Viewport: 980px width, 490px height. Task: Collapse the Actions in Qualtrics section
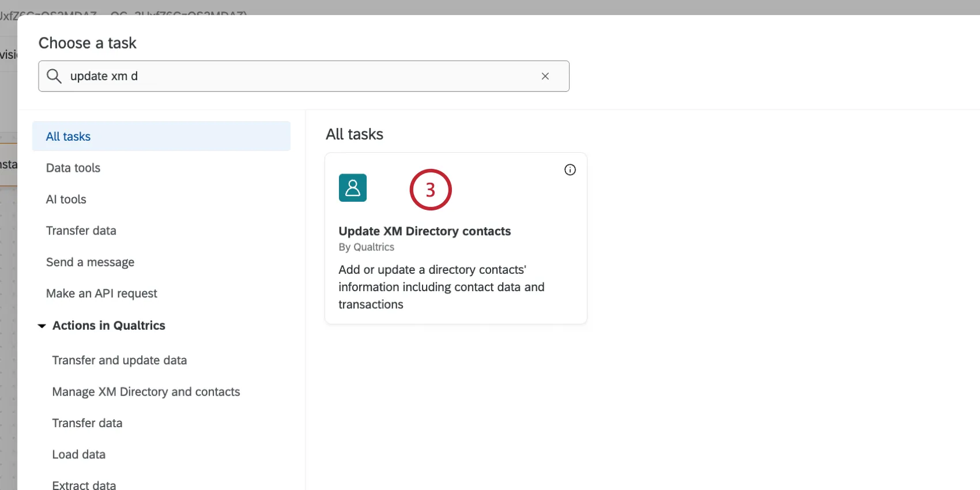(x=42, y=326)
